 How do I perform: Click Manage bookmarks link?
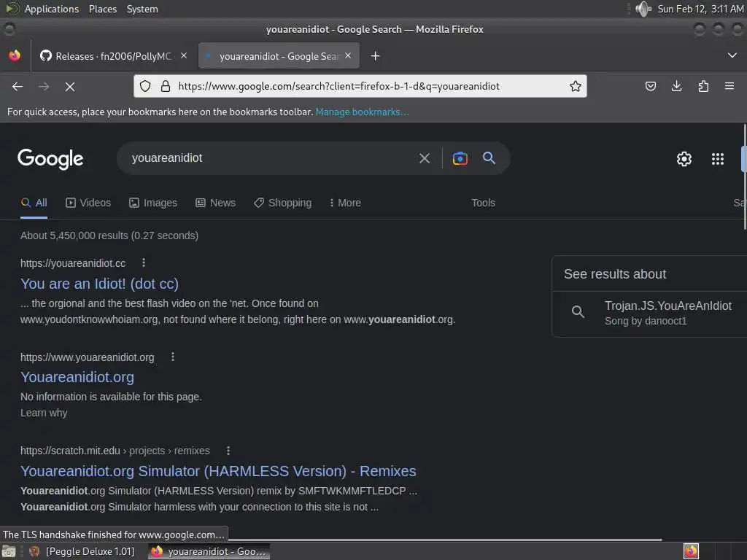(x=362, y=112)
